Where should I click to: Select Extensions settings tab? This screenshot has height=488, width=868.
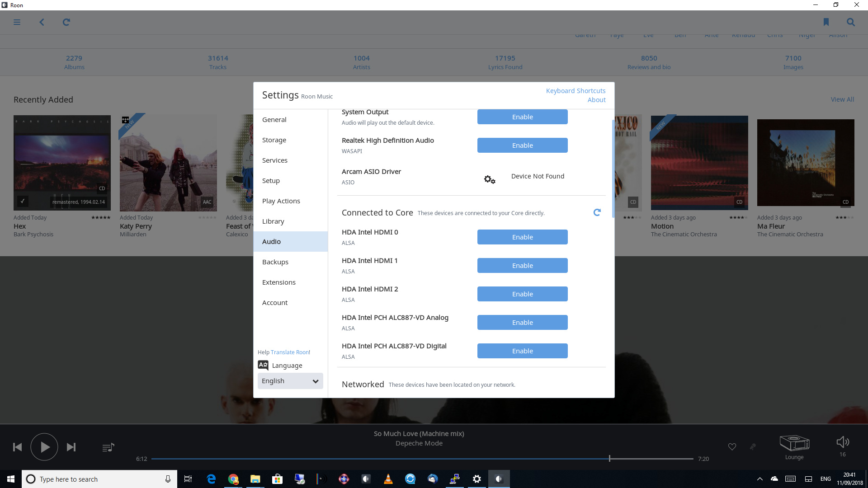[290, 282]
